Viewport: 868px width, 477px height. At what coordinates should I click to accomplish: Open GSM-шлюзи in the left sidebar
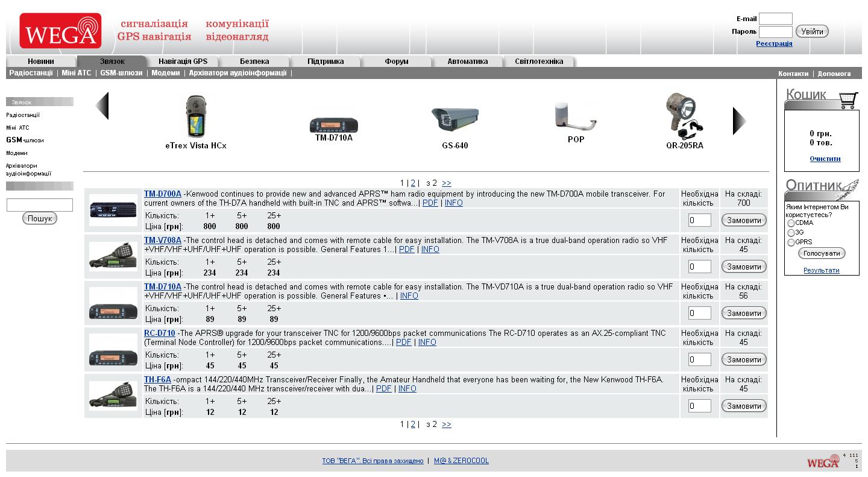pos(25,141)
